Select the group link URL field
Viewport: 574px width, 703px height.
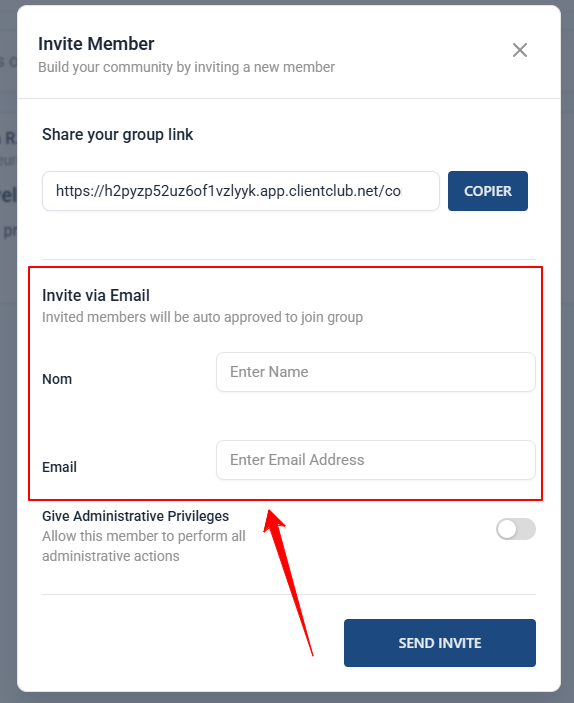241,191
